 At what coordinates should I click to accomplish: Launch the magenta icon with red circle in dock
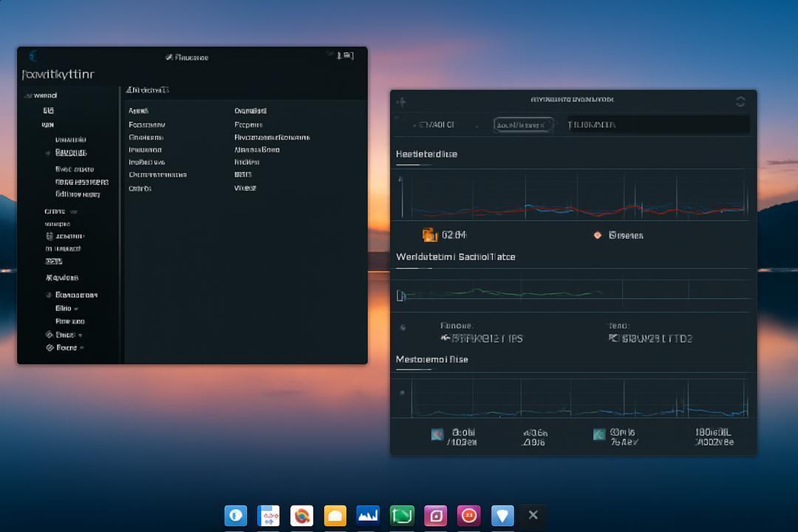pos(468,515)
